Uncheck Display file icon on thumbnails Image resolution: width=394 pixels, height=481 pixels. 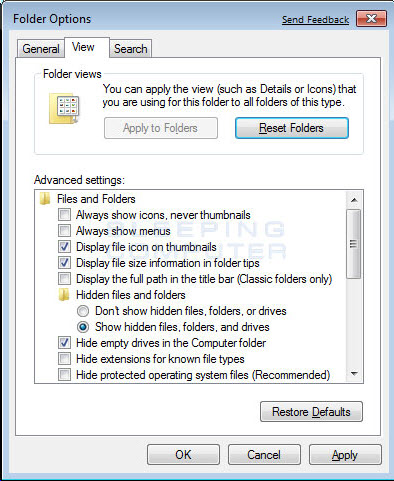(64, 247)
